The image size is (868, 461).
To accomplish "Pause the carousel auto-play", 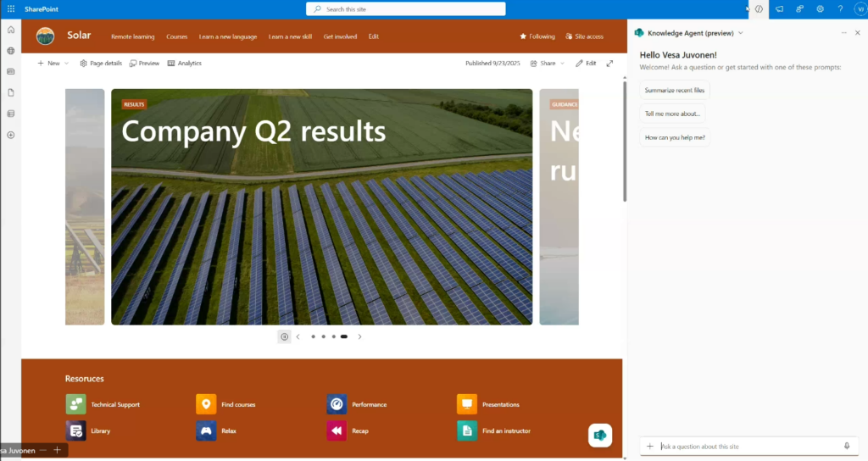I will click(x=284, y=336).
